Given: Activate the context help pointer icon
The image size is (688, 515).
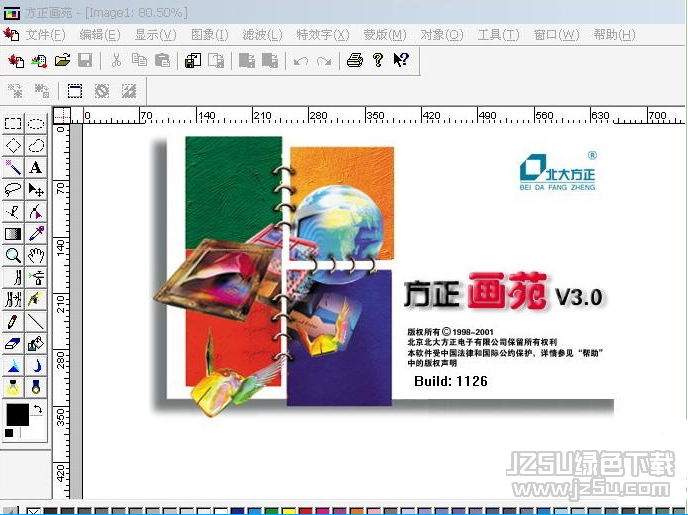Looking at the screenshot, I should click(x=401, y=60).
